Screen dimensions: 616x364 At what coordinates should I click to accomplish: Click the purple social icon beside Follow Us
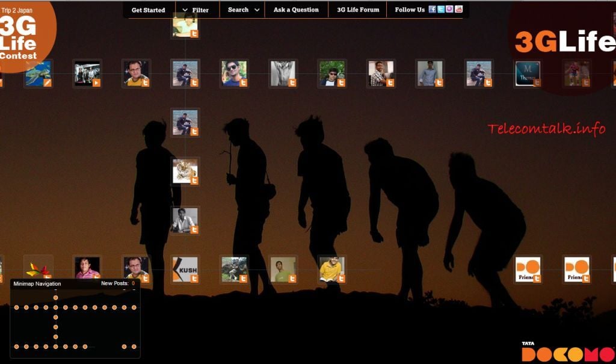pyautogui.click(x=449, y=10)
